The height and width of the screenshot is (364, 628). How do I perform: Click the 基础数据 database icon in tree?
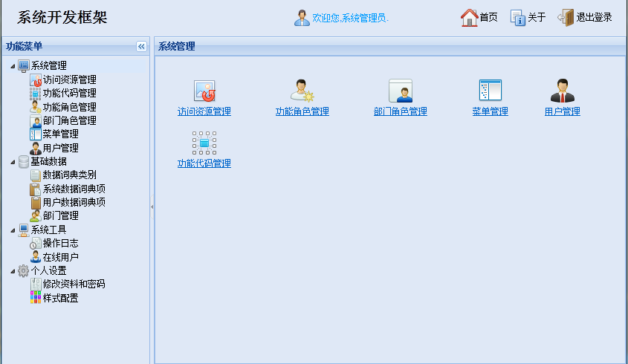(x=24, y=161)
